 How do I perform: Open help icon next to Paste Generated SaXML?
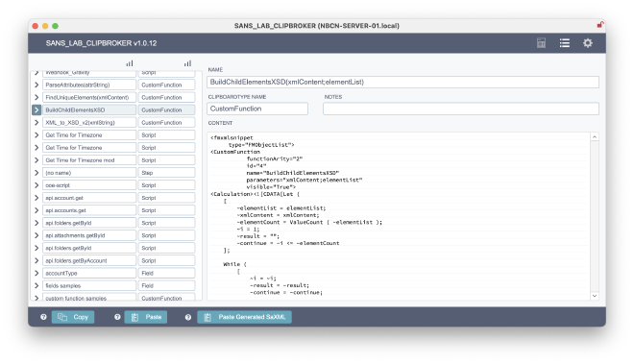[x=188, y=317]
